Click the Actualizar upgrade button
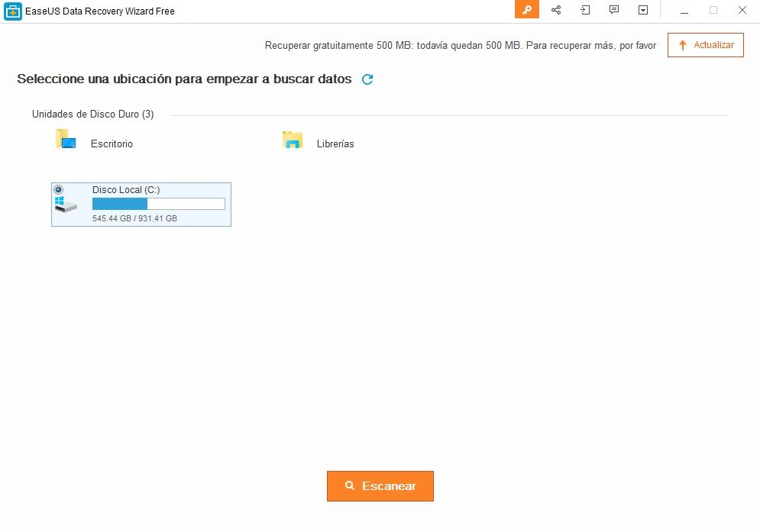Image resolution: width=760 pixels, height=532 pixels. [x=705, y=45]
